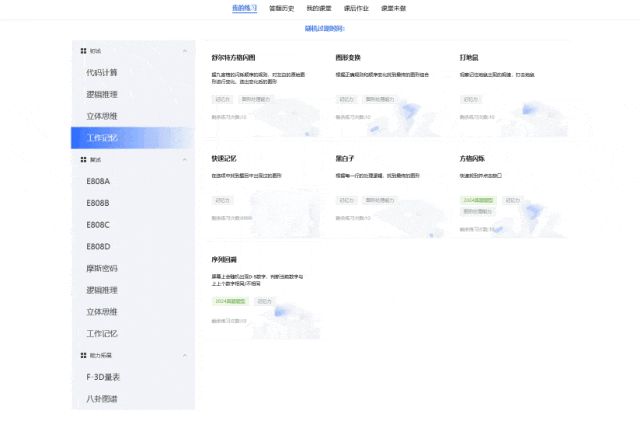Click grid icon of section header above F-3D量表
The width and height of the screenshot is (640, 421).
pyautogui.click(x=82, y=355)
